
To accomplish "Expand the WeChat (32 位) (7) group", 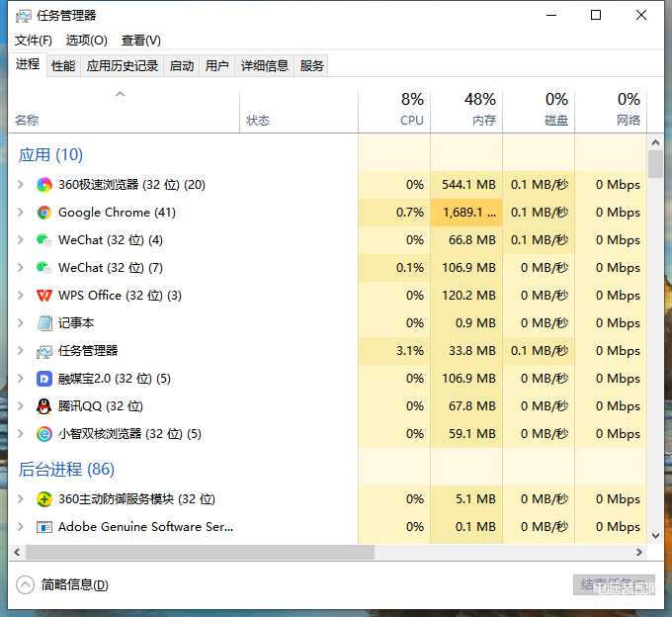I will click(x=20, y=268).
